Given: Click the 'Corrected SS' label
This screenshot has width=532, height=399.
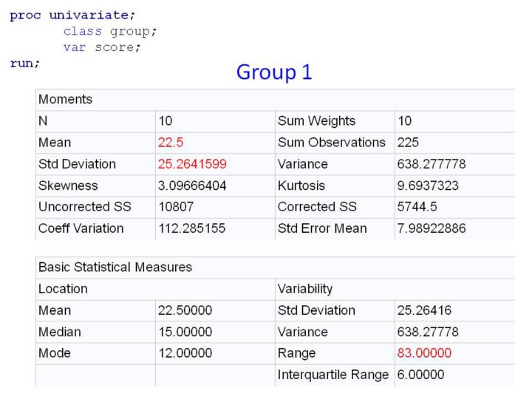Looking at the screenshot, I should [317, 207].
